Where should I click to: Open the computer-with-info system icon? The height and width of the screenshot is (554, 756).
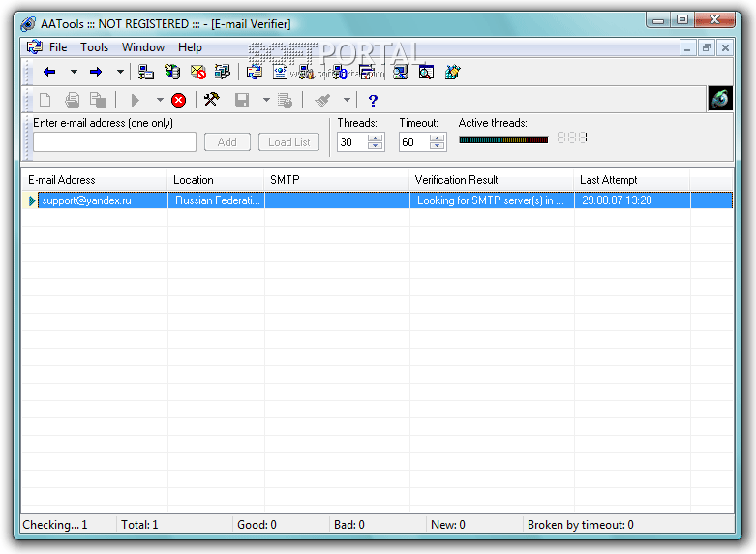(341, 73)
